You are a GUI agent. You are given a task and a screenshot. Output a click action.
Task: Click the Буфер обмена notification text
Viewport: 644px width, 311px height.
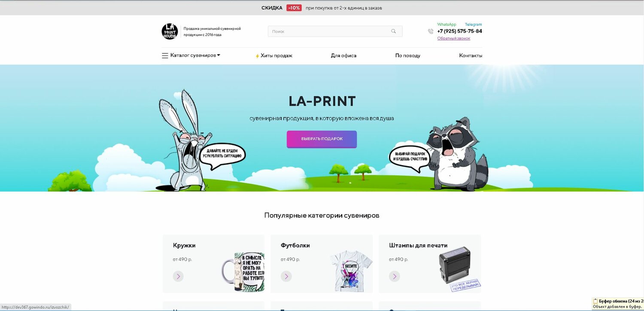coord(621,301)
